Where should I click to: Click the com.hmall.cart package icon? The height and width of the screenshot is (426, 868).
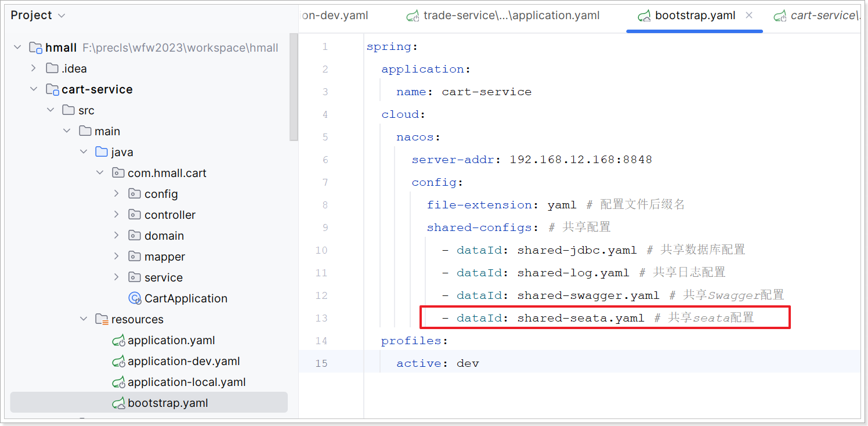point(118,173)
